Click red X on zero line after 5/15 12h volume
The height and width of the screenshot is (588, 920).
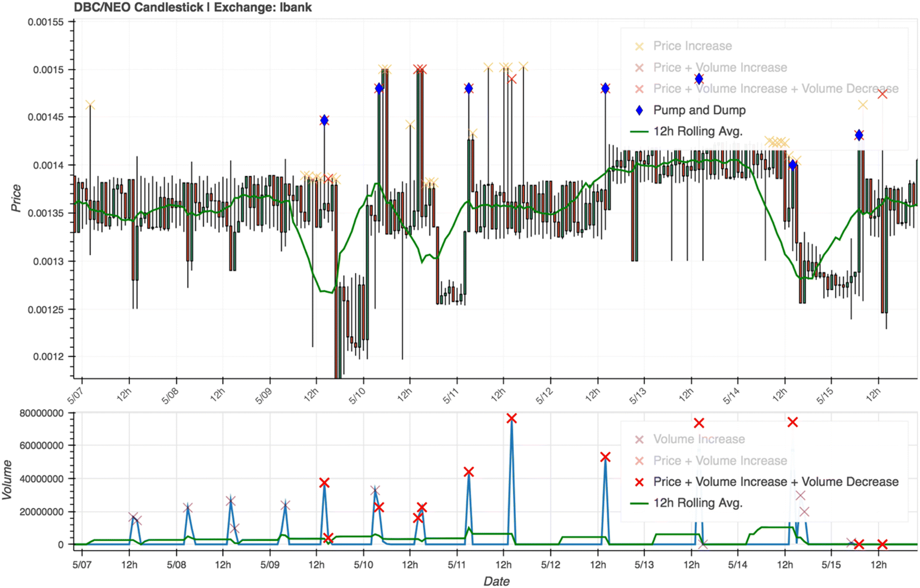(882, 544)
